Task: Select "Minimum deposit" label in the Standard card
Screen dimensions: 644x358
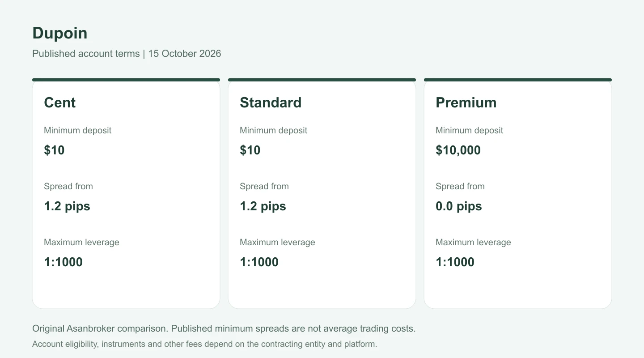Action: (x=273, y=131)
